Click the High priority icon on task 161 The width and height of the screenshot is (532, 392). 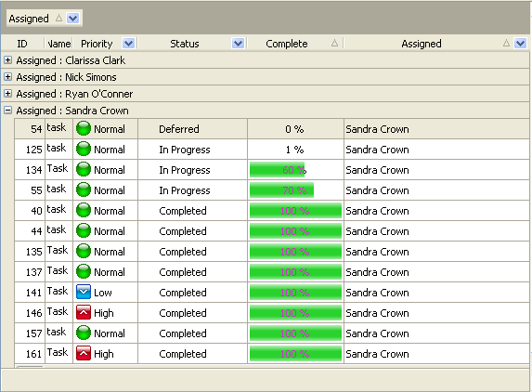[x=84, y=353]
